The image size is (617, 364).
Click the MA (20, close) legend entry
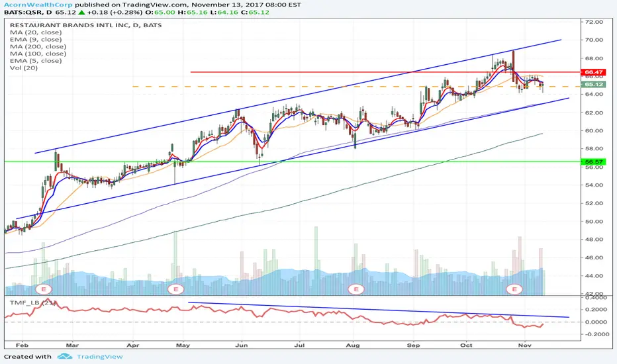tap(36, 32)
